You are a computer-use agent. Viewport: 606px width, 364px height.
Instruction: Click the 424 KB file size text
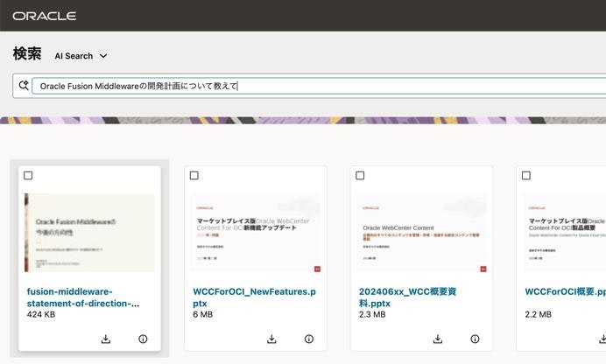[x=41, y=315]
